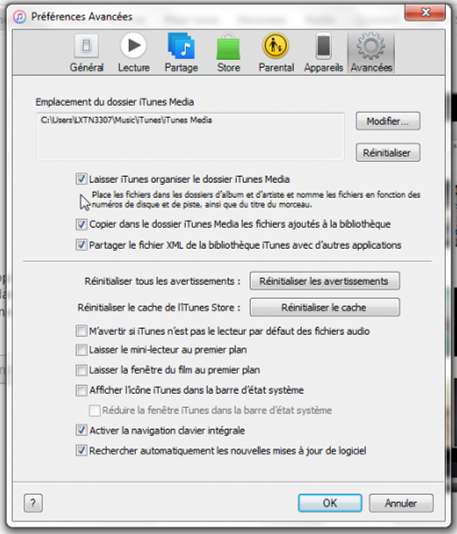This screenshot has height=534, width=457.
Task: Click Réinitialiser les avertissements button
Action: tap(325, 281)
